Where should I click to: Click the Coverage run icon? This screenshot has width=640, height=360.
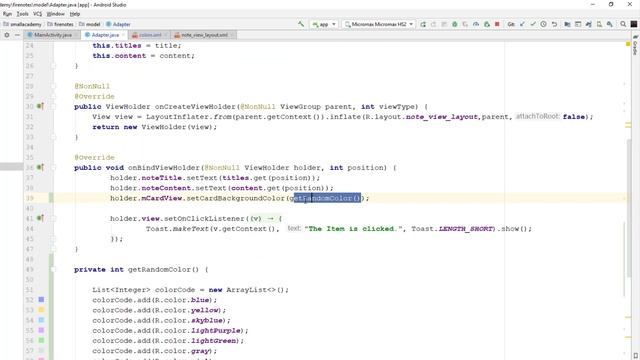pos(465,24)
